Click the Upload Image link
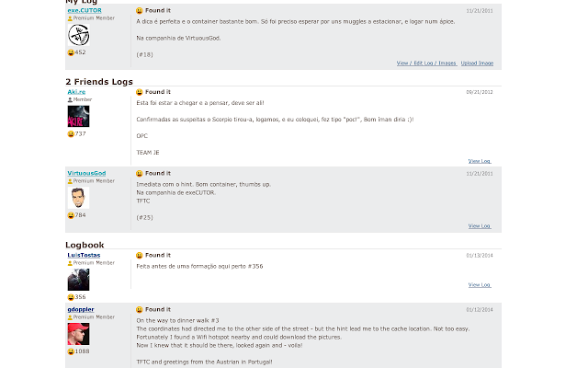Viewport: 588px width, 368px height. (x=477, y=63)
